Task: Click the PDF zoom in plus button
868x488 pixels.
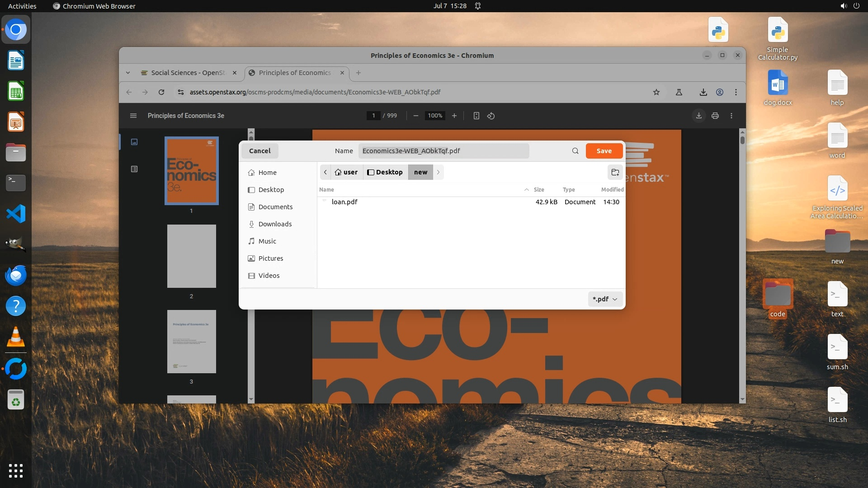Action: tap(454, 116)
